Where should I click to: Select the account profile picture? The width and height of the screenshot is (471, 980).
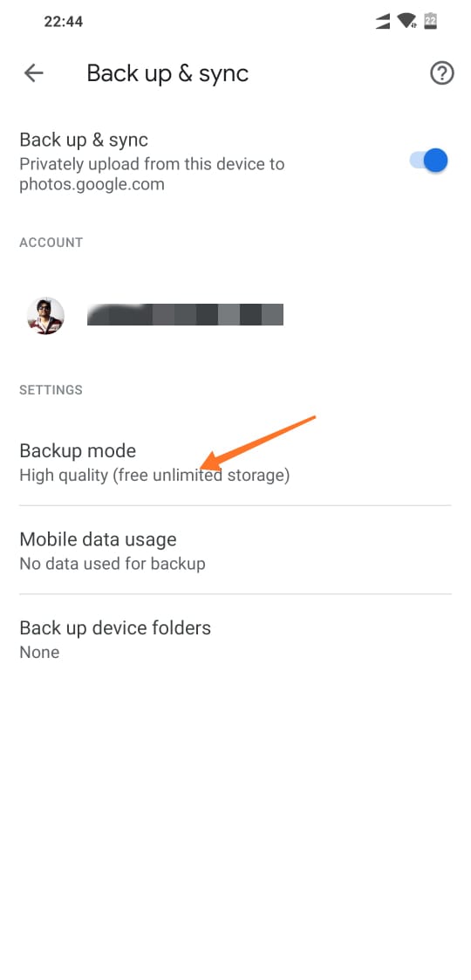(45, 316)
